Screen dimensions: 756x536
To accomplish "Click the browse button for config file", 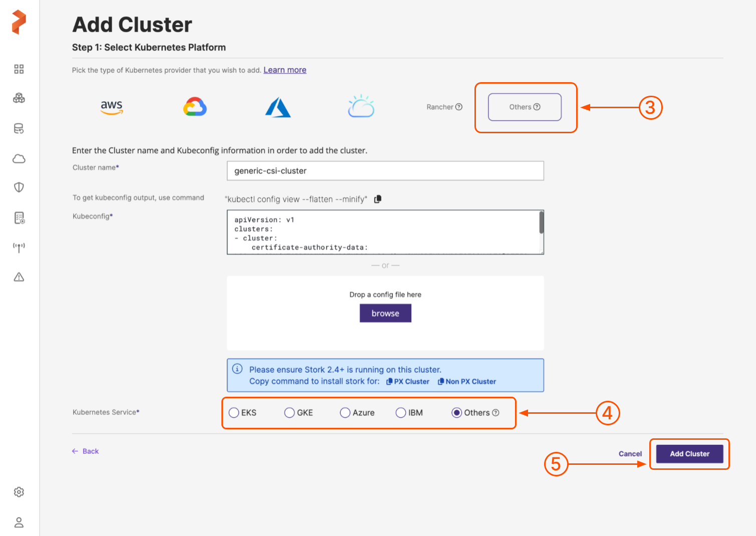I will click(385, 314).
